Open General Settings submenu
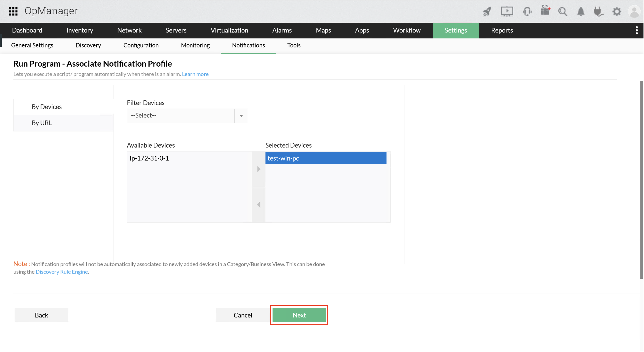The width and height of the screenshot is (644, 352). (32, 45)
